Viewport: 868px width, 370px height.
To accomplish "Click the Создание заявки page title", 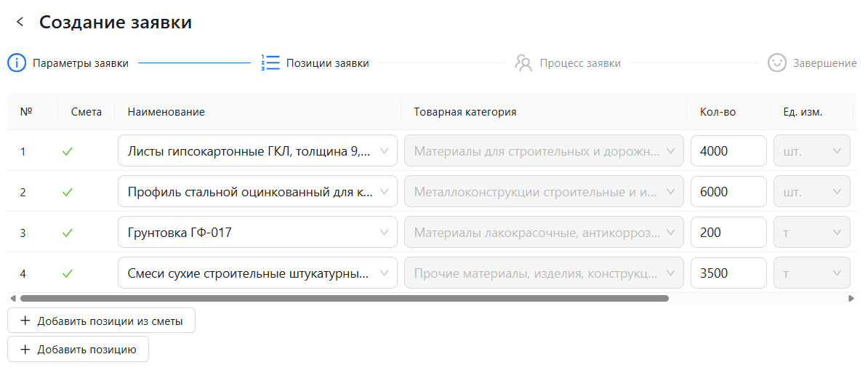I will [116, 22].
